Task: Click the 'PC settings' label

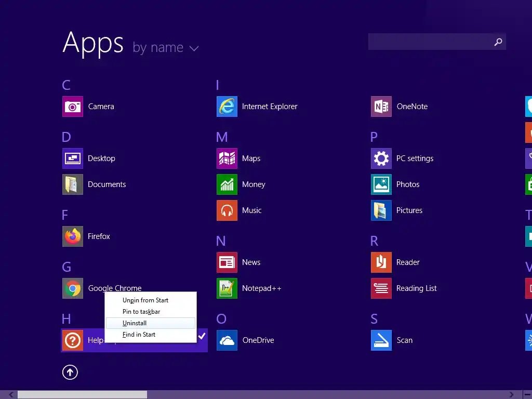Action: 415,158
